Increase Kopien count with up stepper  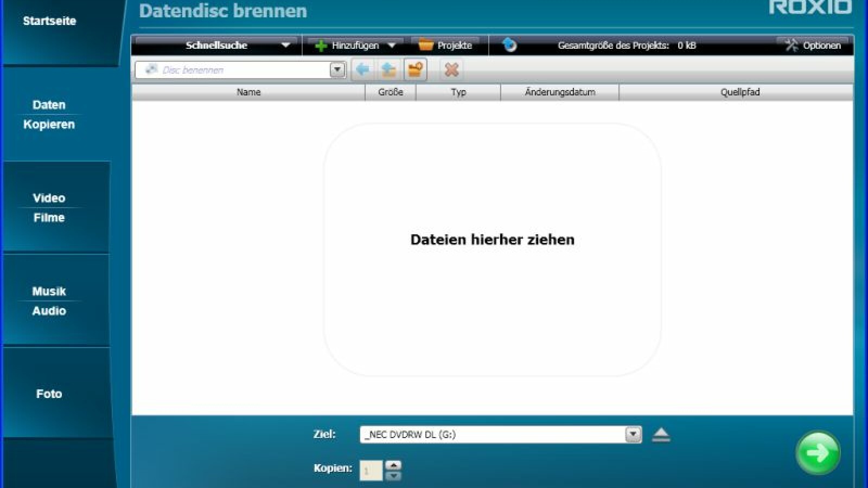pos(393,465)
